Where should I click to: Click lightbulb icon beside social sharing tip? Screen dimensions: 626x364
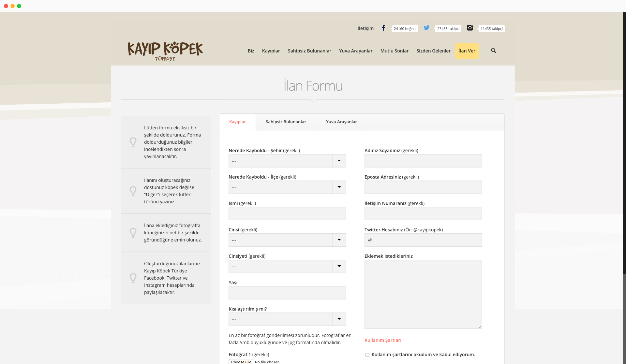click(x=133, y=278)
